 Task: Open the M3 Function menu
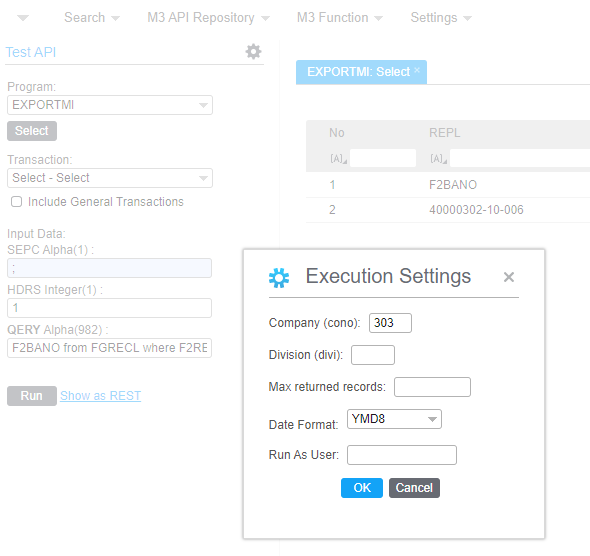coord(339,18)
